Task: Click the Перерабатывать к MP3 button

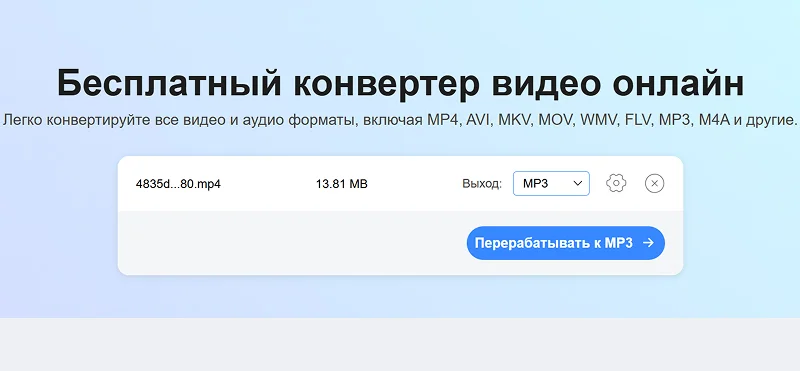Action: (x=565, y=243)
